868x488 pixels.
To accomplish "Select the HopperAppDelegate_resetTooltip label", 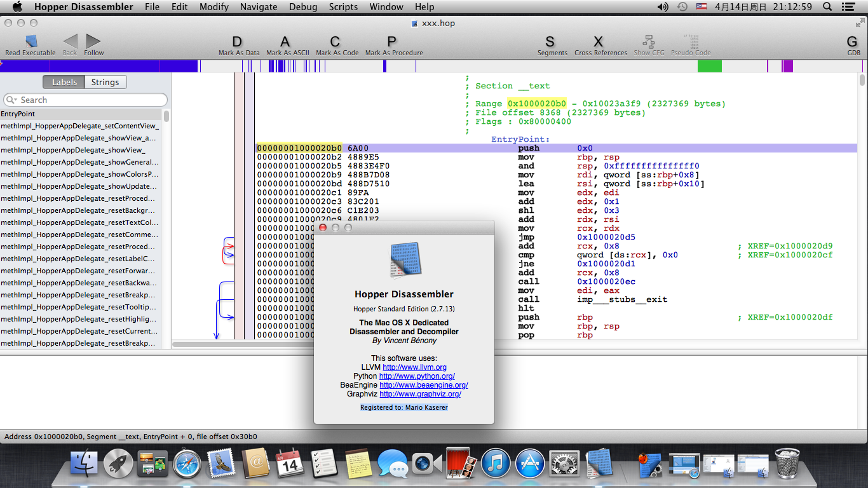I will (81, 307).
